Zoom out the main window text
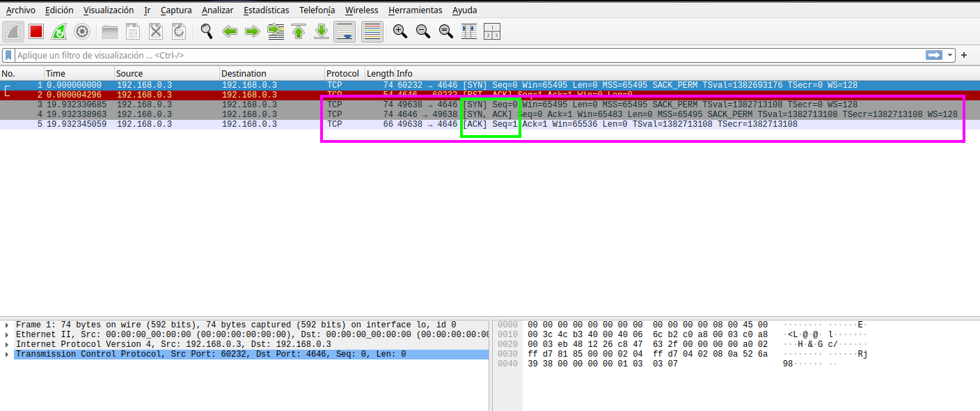Screen dimensions: 980x411 [x=423, y=31]
